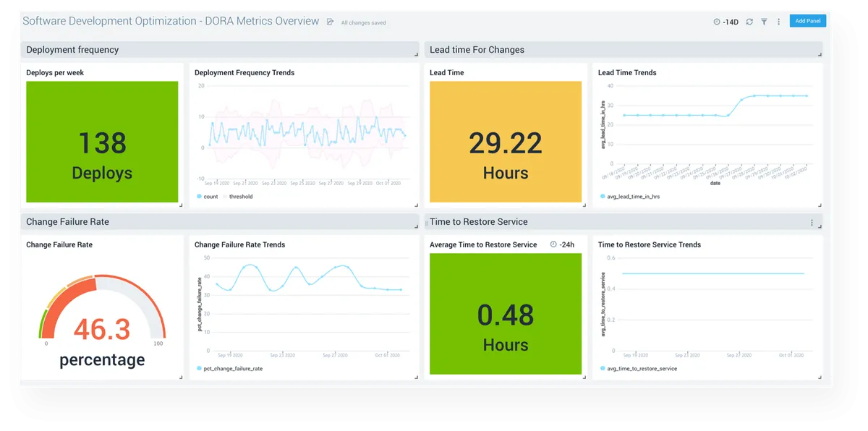Select the Change Failure Rate section header
The width and height of the screenshot is (868, 431).
(x=220, y=222)
